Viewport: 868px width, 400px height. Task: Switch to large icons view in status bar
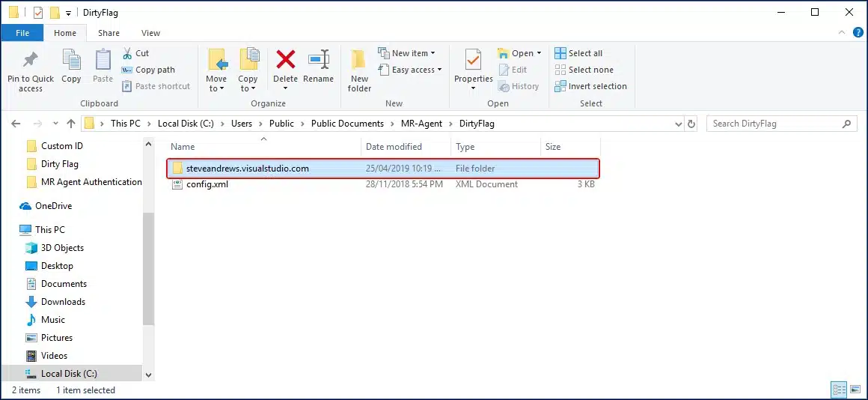coord(855,390)
